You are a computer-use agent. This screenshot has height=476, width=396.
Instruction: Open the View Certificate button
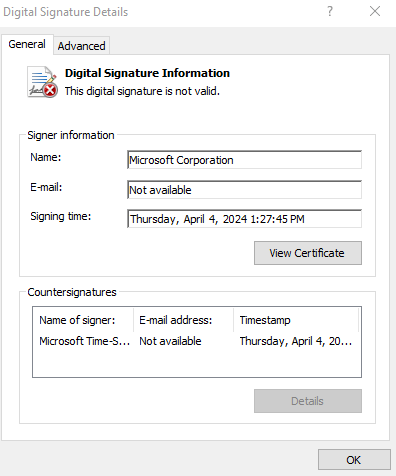[308, 253]
